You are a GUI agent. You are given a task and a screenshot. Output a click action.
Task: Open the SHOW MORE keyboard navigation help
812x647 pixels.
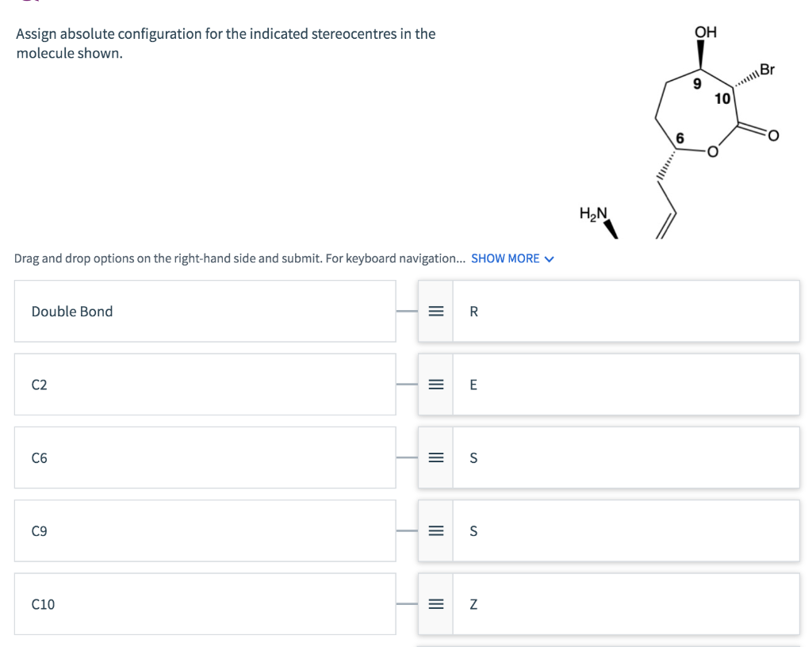[505, 258]
